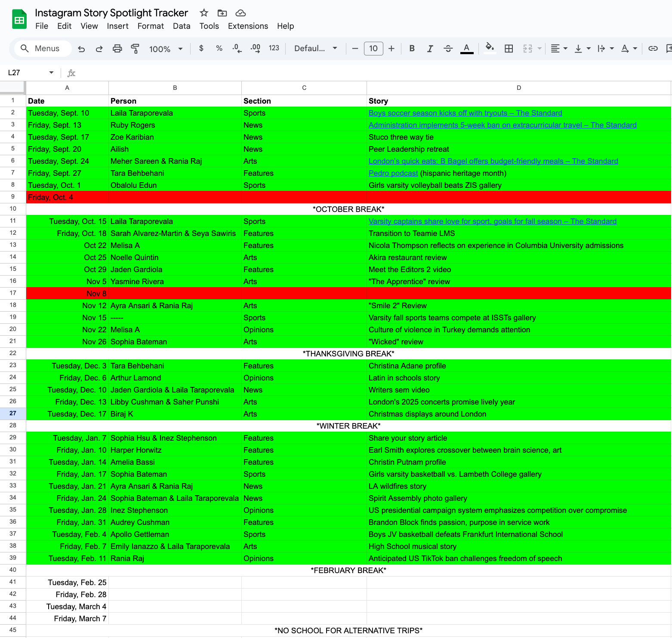Click Format as currency icon
The width and height of the screenshot is (672, 638).
tap(201, 49)
